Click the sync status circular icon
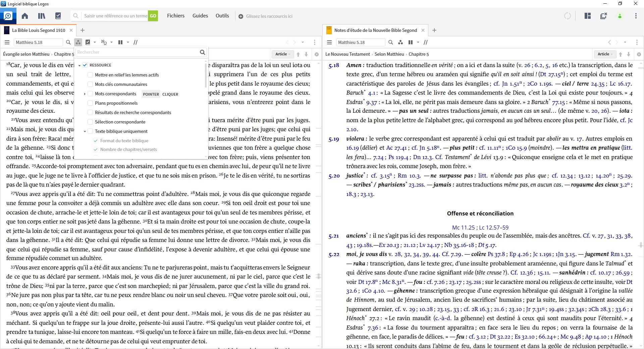The width and height of the screenshot is (644, 349). 568,16
